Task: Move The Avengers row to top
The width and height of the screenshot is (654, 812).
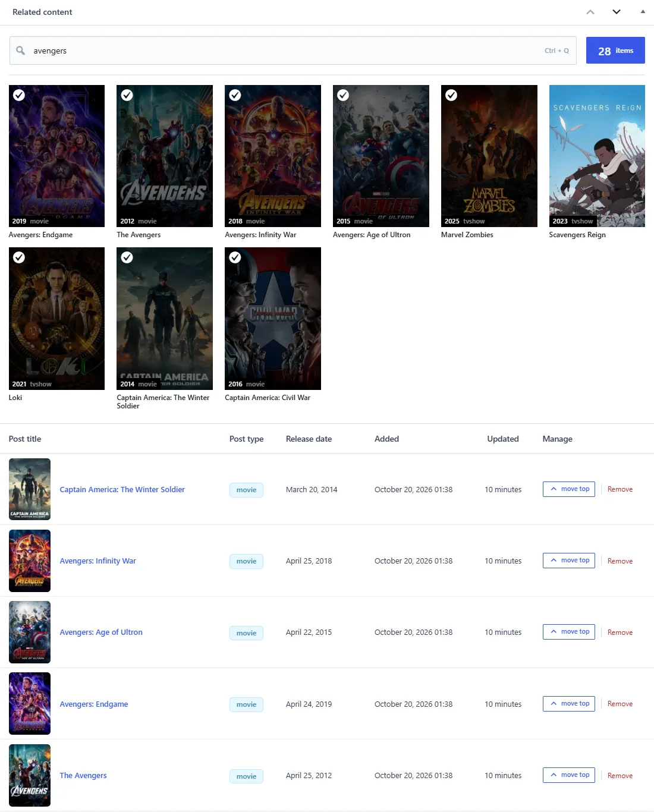Action: 568,775
